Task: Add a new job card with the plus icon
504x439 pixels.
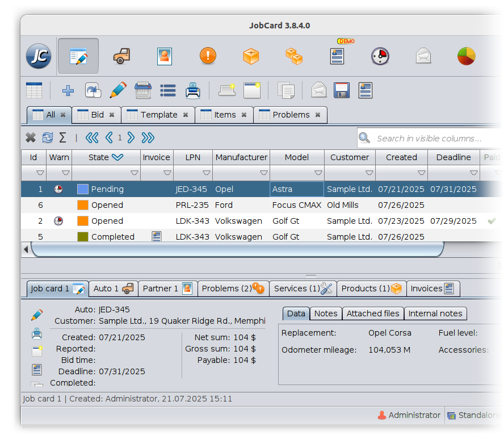Action: click(68, 90)
